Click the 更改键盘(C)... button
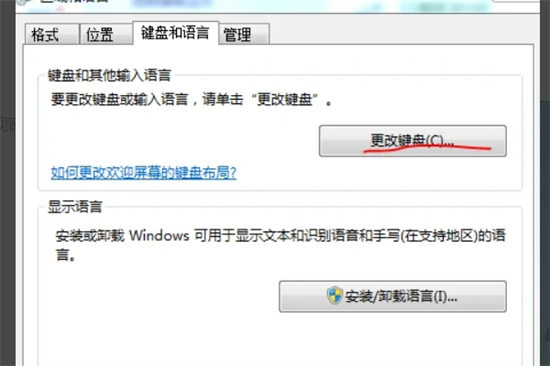Screen dimensions: 550x366 (x=412, y=141)
